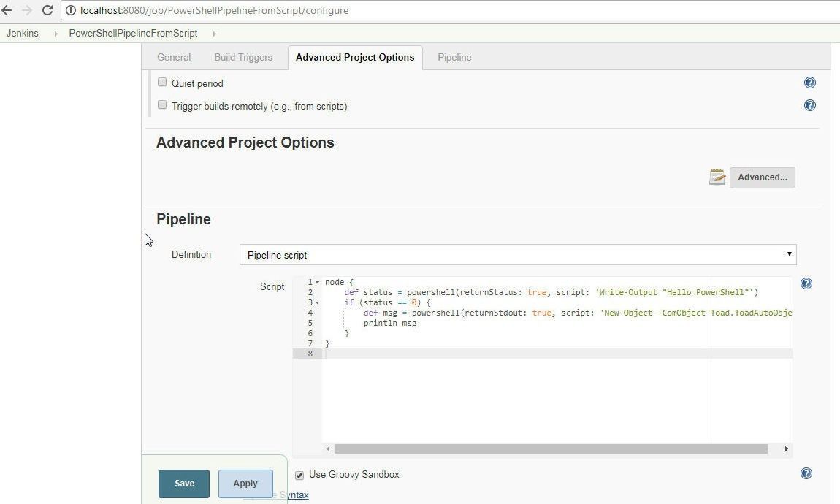Click the 'println msg' code line
This screenshot has width=840, height=504.
[390, 323]
